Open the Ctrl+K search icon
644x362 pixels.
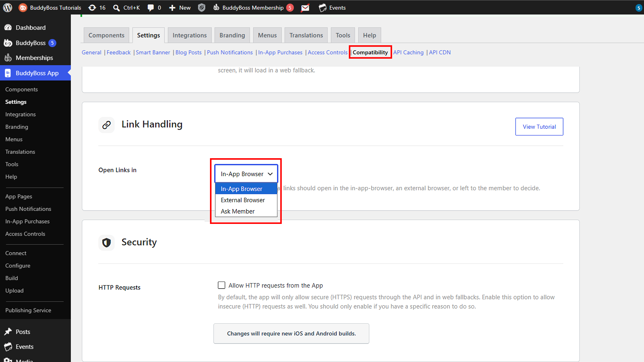[x=116, y=8]
